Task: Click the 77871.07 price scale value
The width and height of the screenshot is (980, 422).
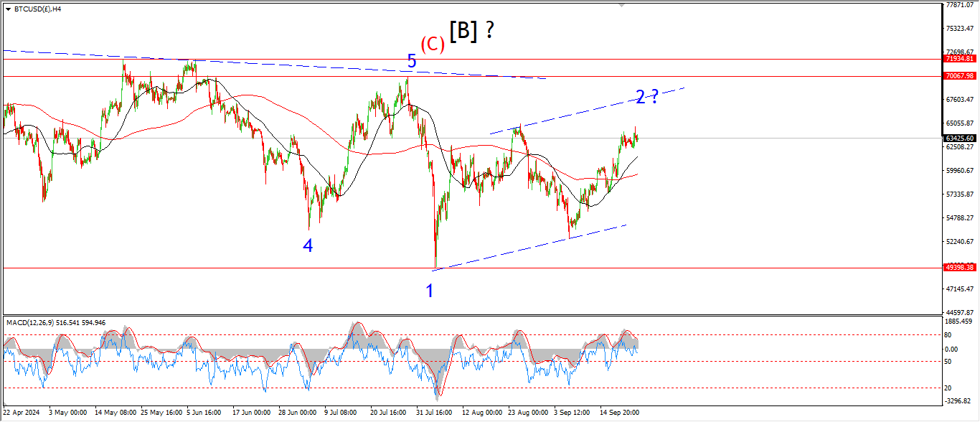Action: [x=959, y=5]
